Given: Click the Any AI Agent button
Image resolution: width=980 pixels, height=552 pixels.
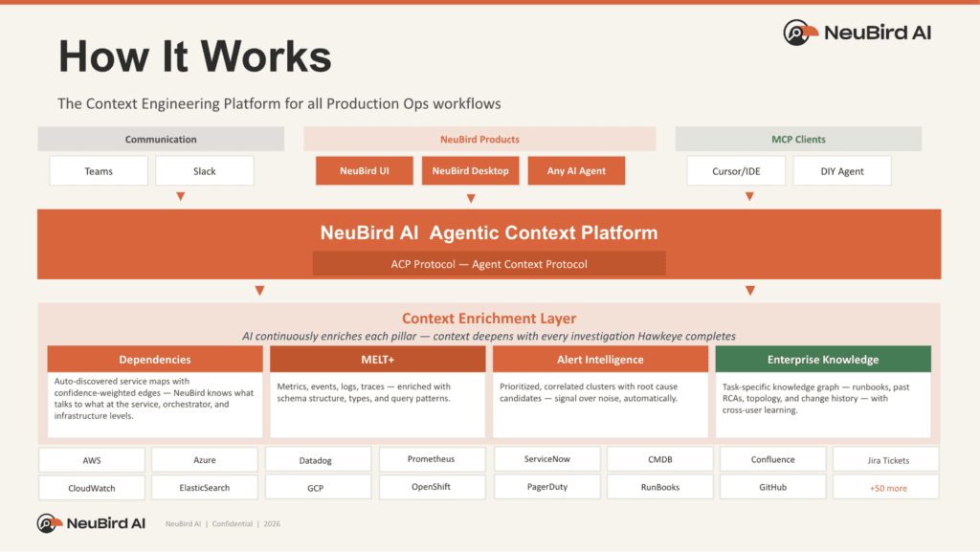Looking at the screenshot, I should (x=576, y=170).
